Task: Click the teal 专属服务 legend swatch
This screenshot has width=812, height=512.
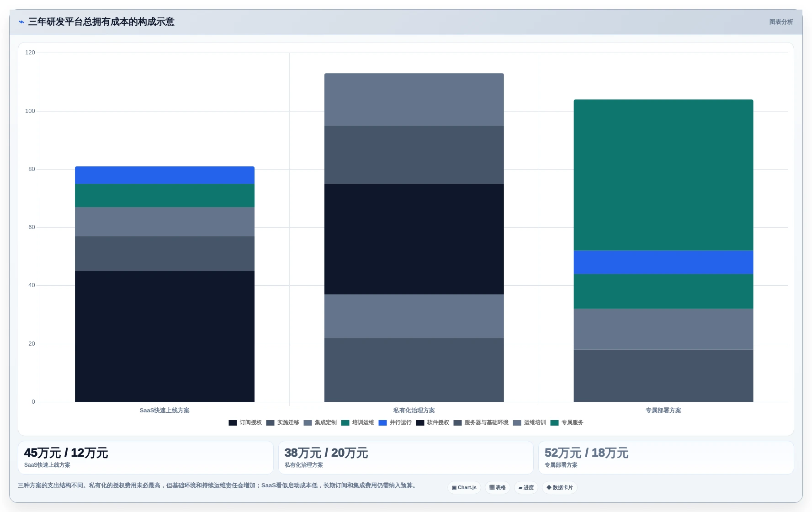Action: coord(554,423)
